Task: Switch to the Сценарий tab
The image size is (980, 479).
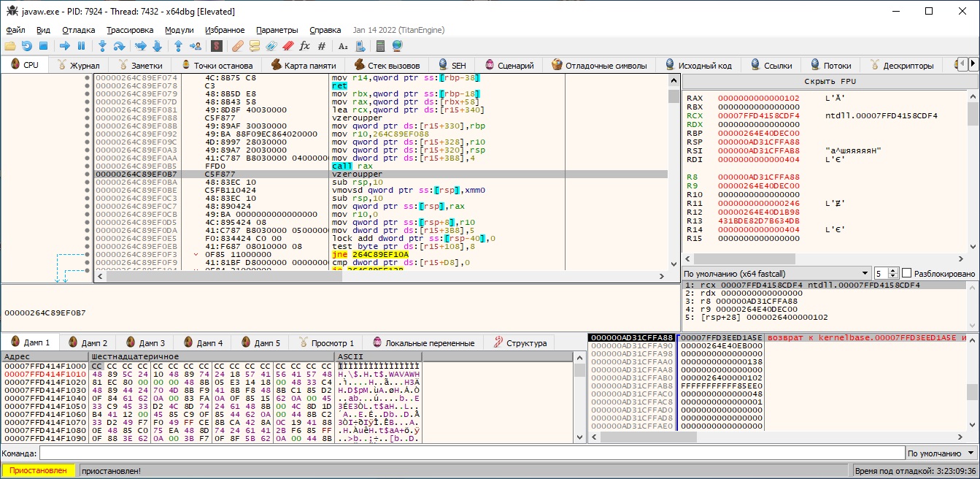Action: tap(509, 65)
